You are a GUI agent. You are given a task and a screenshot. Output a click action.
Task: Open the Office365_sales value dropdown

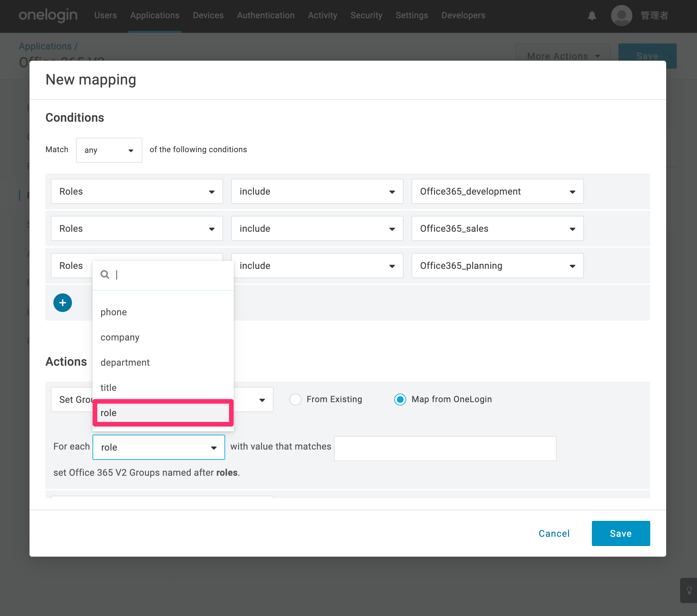click(497, 228)
